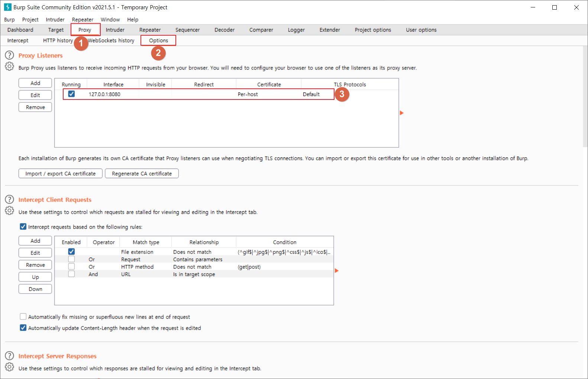Expand the orange arrow beside Proxy Listeners table
Screen dimensions: 588x379
point(401,113)
